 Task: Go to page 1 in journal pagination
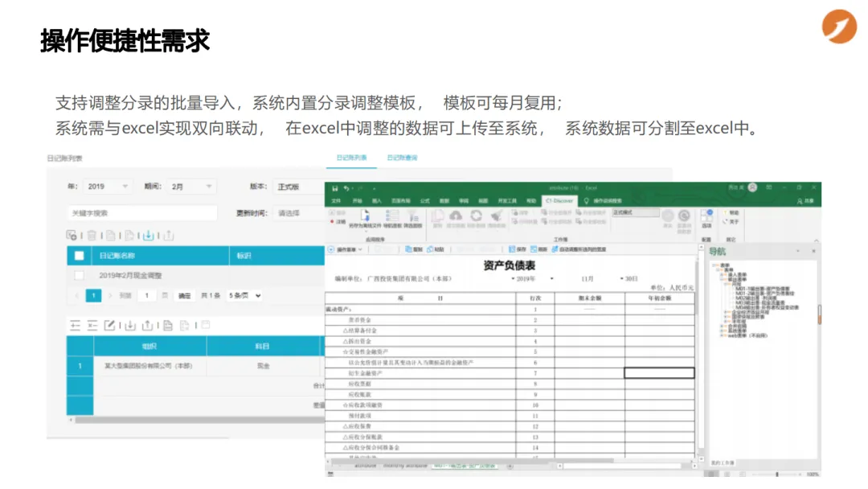(93, 296)
